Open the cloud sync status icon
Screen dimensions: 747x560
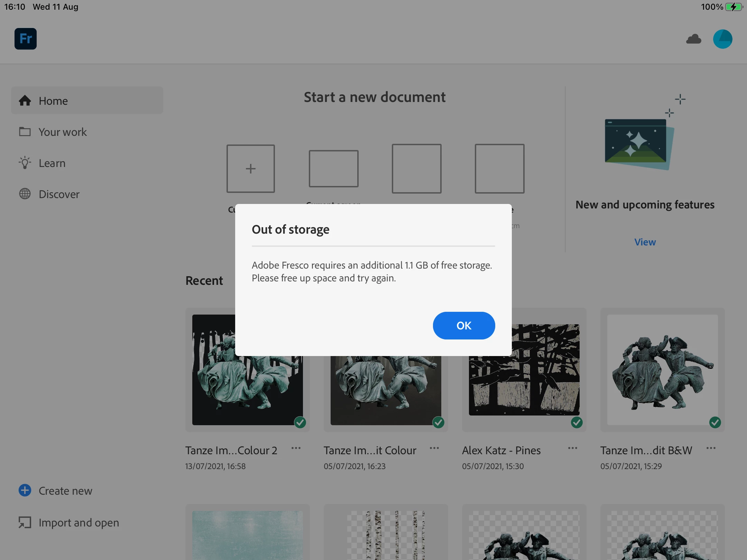click(x=693, y=39)
